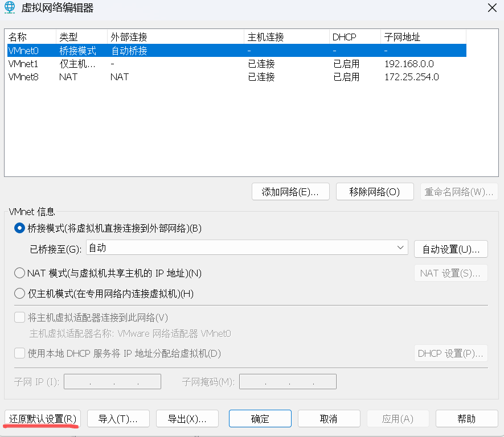Open 自动设置(U) dialog
The width and height of the screenshot is (504, 437).
(x=451, y=249)
